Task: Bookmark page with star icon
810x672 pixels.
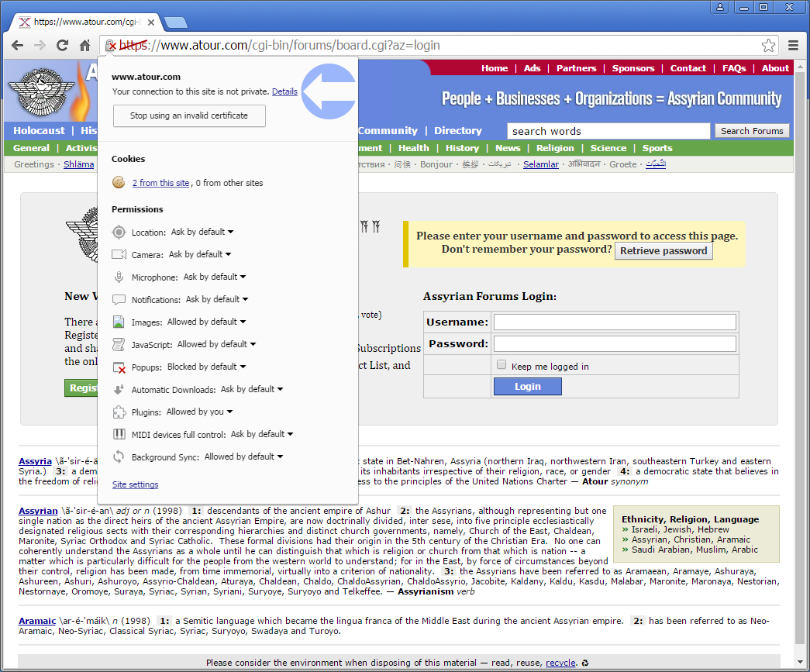Action: tap(768, 46)
